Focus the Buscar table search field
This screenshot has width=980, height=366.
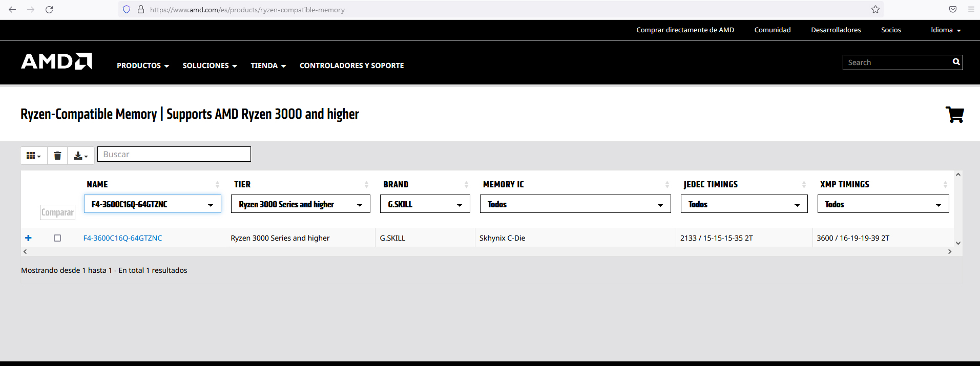pyautogui.click(x=174, y=154)
